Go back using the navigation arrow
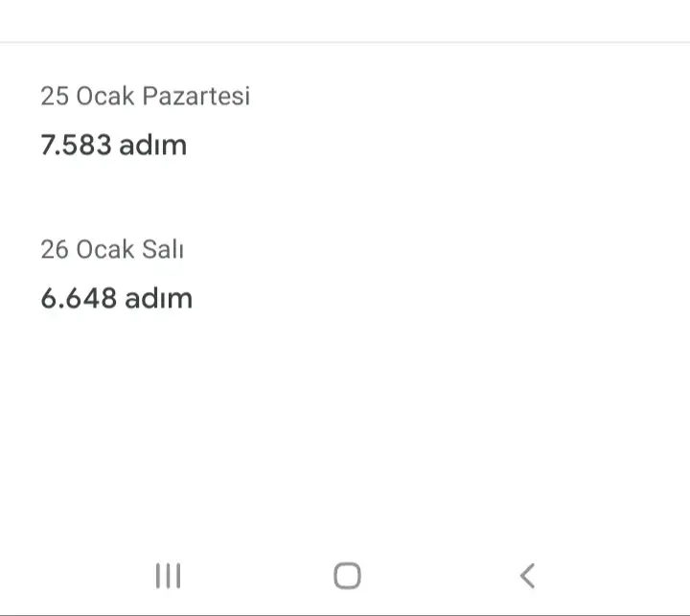The width and height of the screenshot is (690, 616). 526,576
